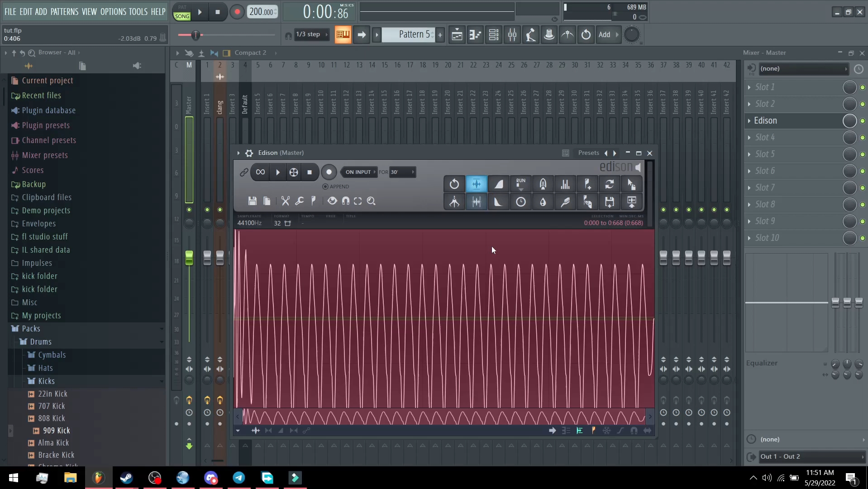Toggle typing keyboard to piano button
Image resolution: width=868 pixels, height=489 pixels.
[343, 35]
